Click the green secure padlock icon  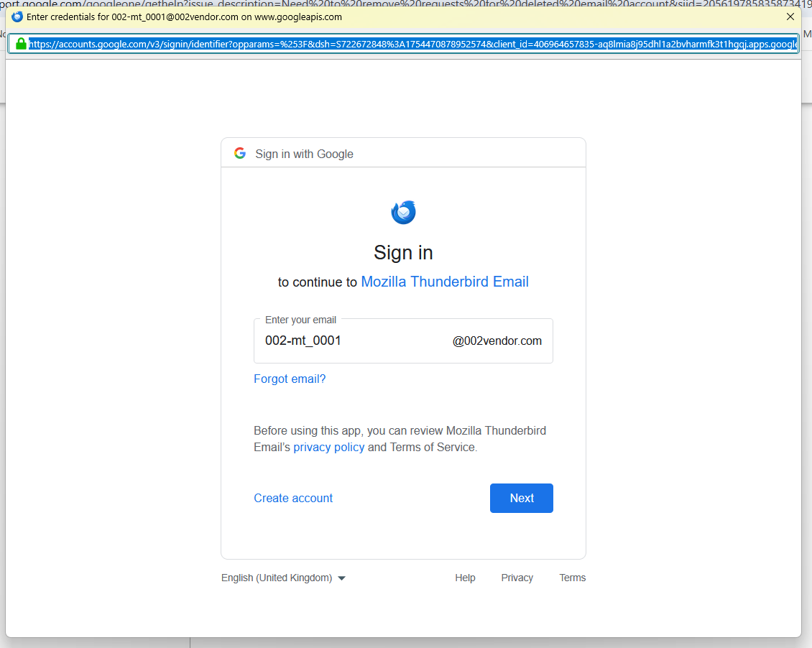click(x=21, y=44)
